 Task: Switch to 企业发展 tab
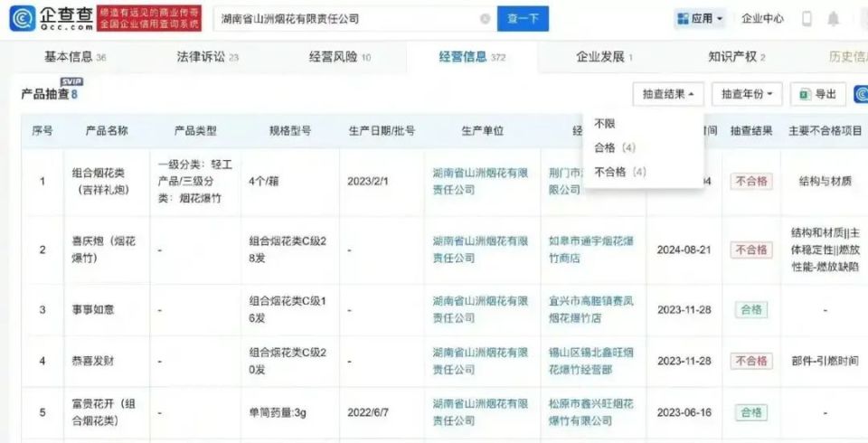pos(604,56)
